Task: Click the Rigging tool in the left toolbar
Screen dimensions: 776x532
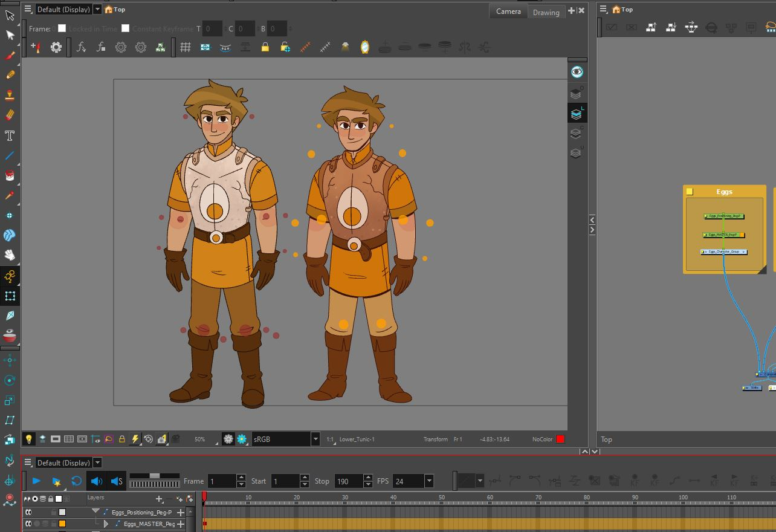Action: coord(10,276)
